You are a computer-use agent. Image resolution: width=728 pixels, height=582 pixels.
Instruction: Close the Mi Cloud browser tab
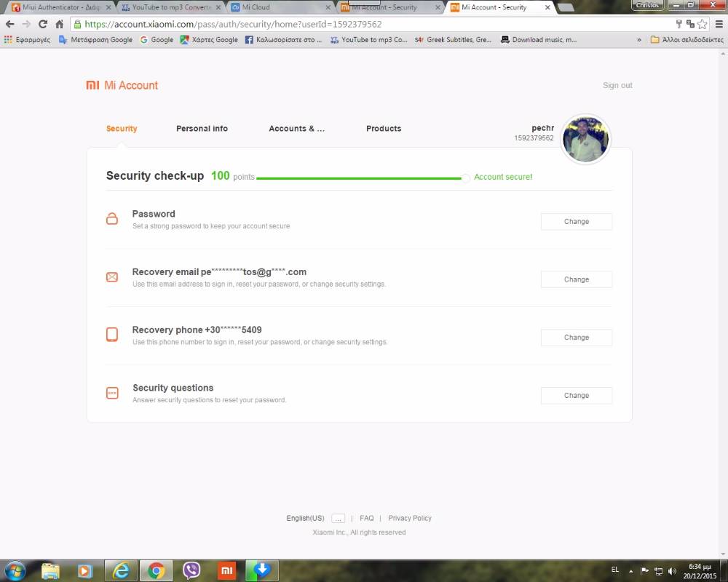coord(328,7)
